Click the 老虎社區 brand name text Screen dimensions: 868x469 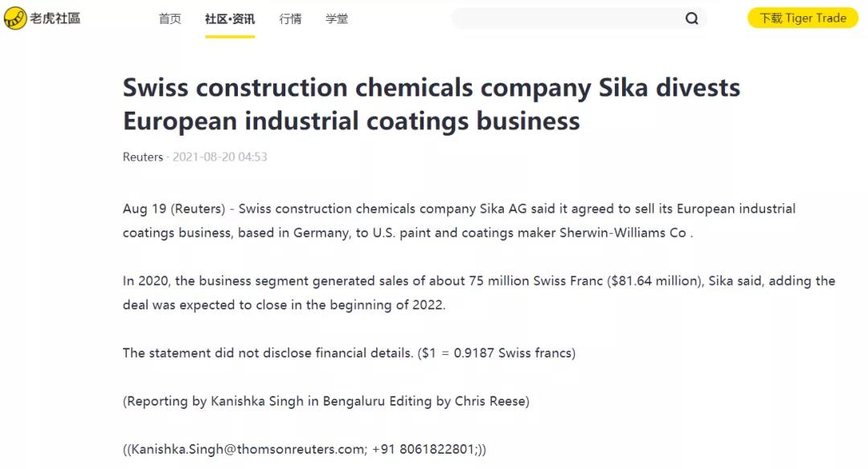(x=55, y=18)
